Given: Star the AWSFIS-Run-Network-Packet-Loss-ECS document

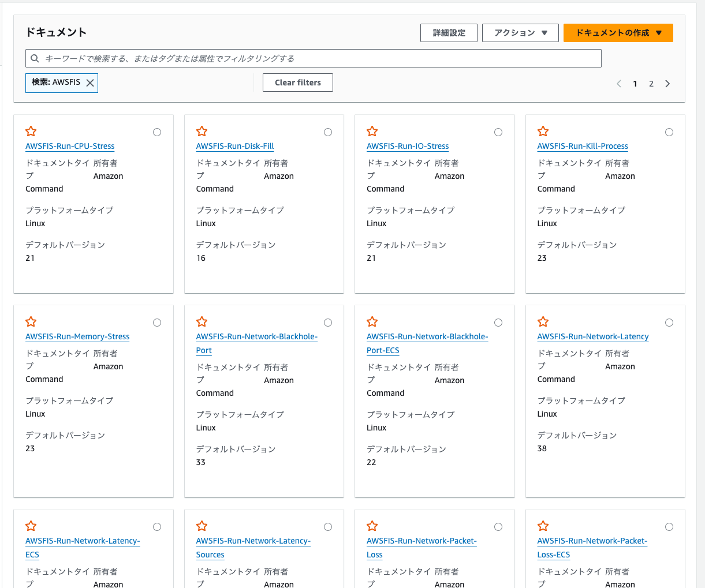Looking at the screenshot, I should [543, 526].
